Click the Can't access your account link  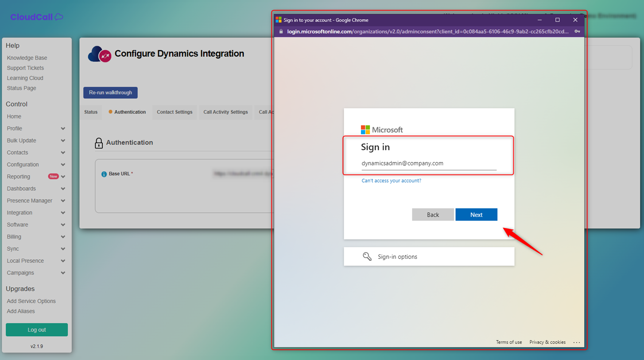coord(391,181)
